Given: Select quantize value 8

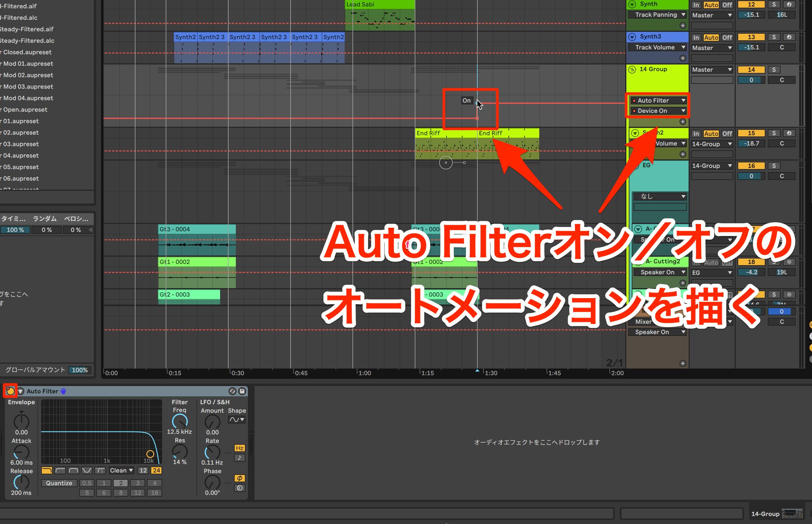Looking at the screenshot, I should click(121, 493).
